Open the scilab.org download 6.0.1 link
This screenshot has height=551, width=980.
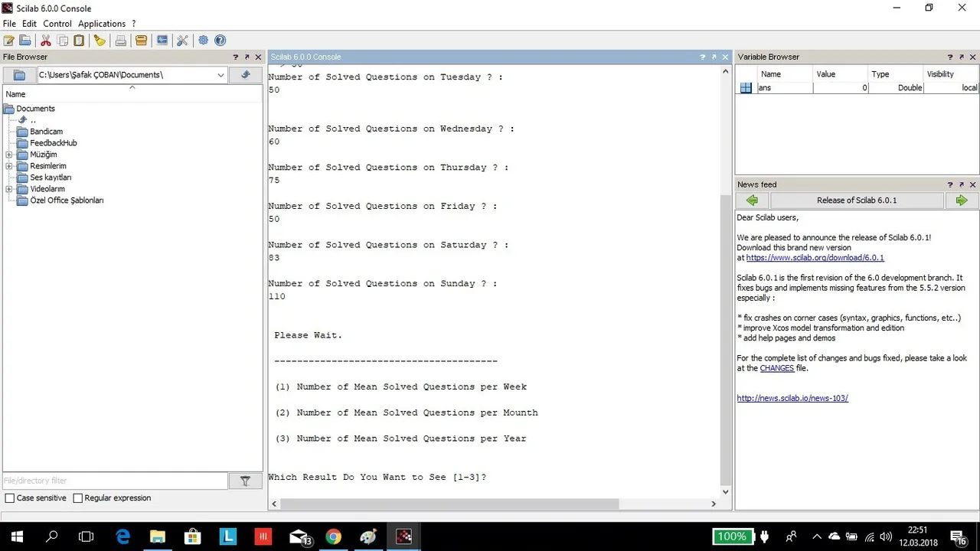click(x=815, y=258)
